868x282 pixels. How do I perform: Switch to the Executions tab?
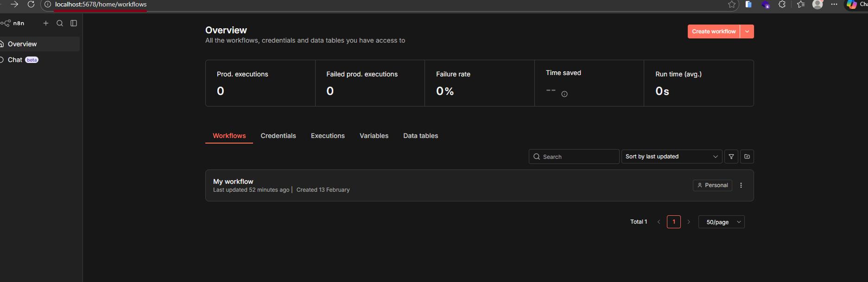click(328, 136)
